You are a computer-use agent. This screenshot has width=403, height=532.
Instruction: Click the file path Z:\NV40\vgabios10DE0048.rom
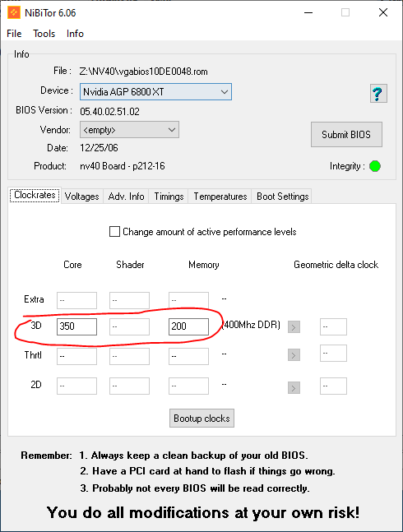(143, 72)
